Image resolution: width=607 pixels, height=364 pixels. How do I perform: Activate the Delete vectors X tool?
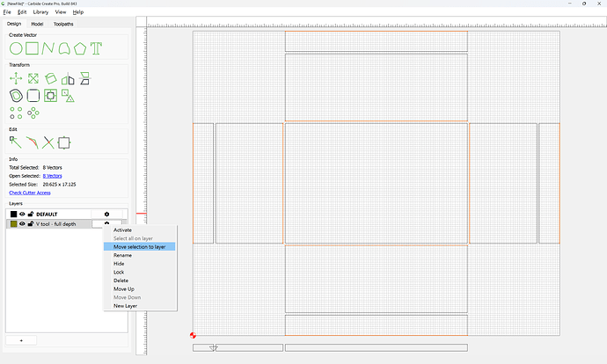click(48, 142)
